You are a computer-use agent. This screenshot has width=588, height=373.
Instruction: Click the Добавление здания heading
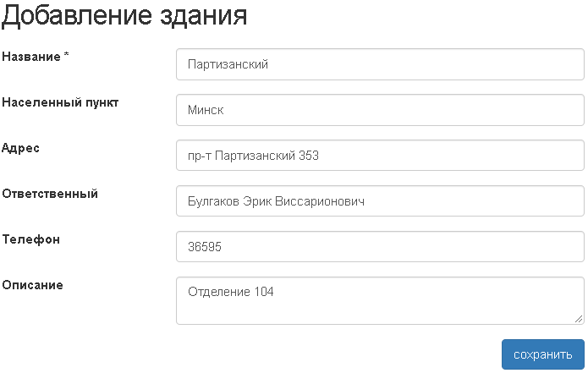(125, 16)
